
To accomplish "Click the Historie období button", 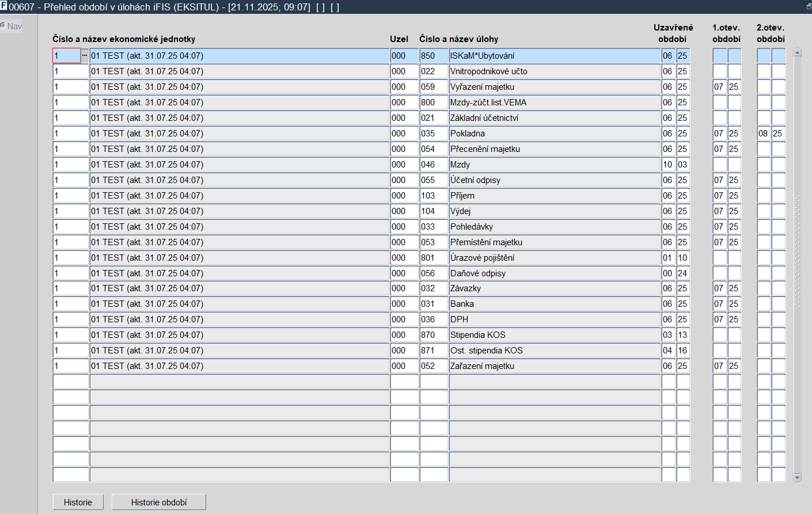I will [x=159, y=502].
